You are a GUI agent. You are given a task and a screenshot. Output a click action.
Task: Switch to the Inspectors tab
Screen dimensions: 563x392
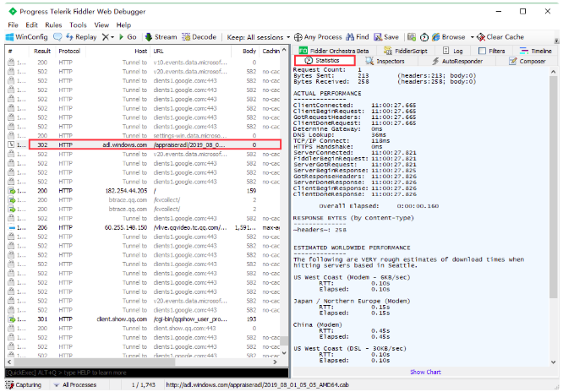(x=385, y=61)
